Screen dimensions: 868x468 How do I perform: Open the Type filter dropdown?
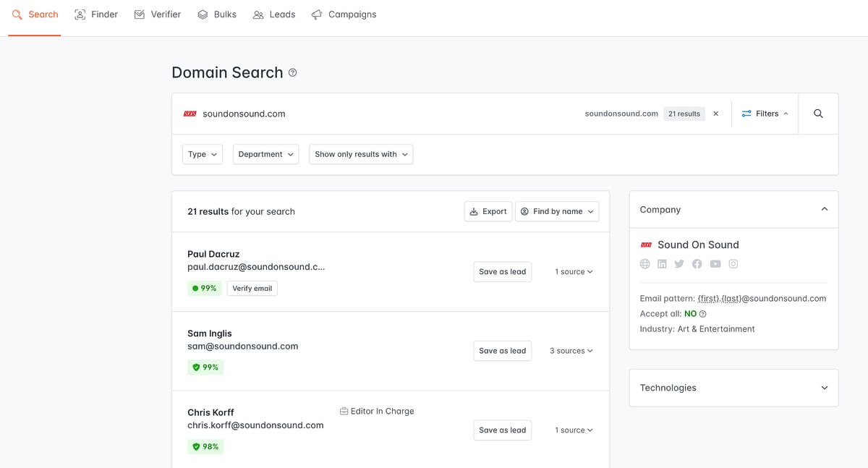pos(202,154)
